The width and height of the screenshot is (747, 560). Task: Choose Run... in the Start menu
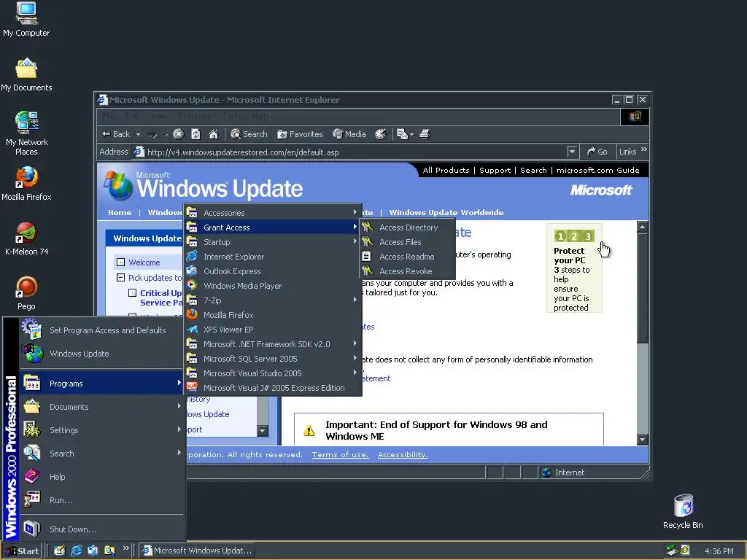tap(101, 500)
